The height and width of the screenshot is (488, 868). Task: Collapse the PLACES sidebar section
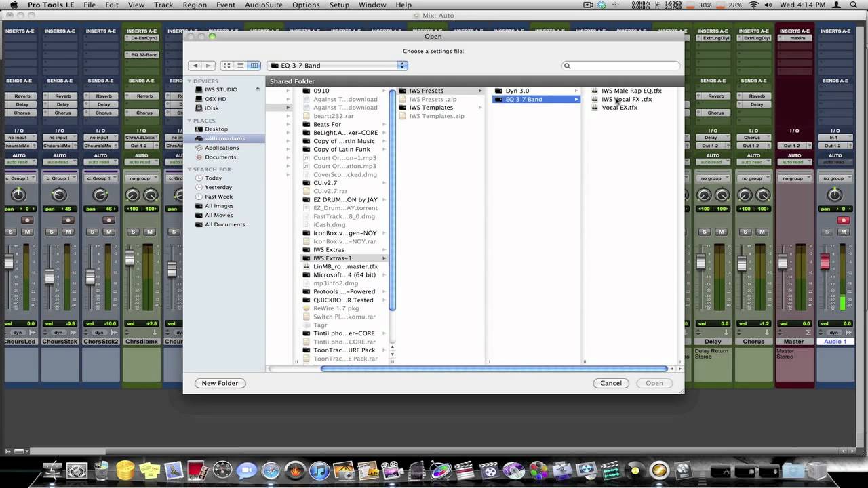pos(190,121)
